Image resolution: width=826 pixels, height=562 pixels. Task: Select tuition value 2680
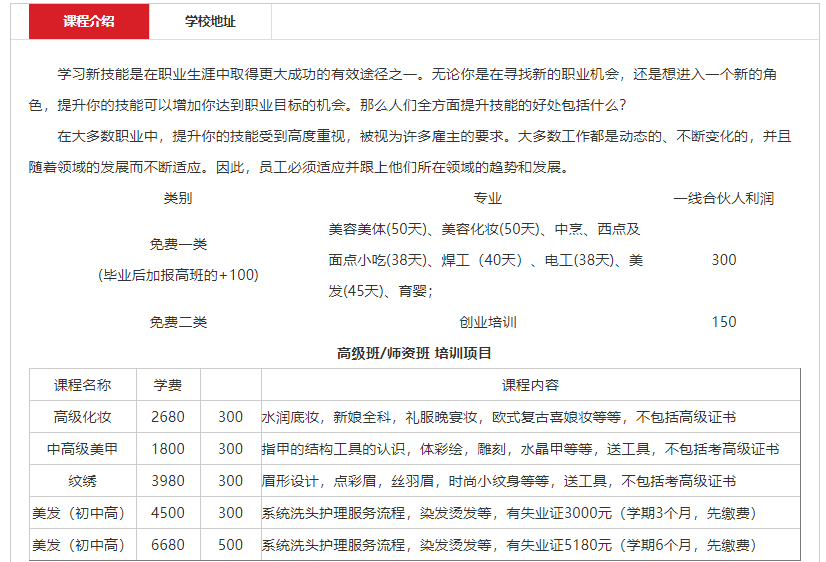168,417
